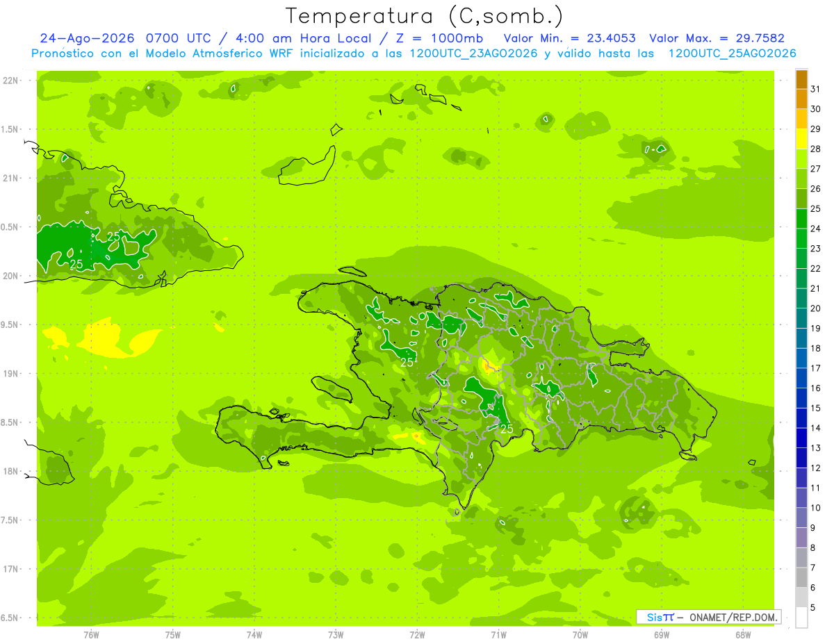Click the '0700 UTC' time text

pos(181,38)
